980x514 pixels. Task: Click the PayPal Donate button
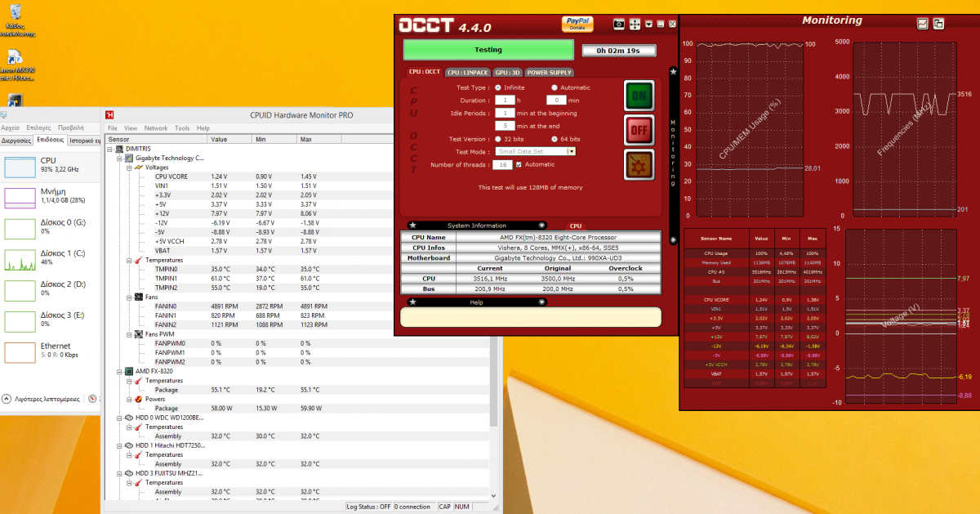pyautogui.click(x=577, y=24)
